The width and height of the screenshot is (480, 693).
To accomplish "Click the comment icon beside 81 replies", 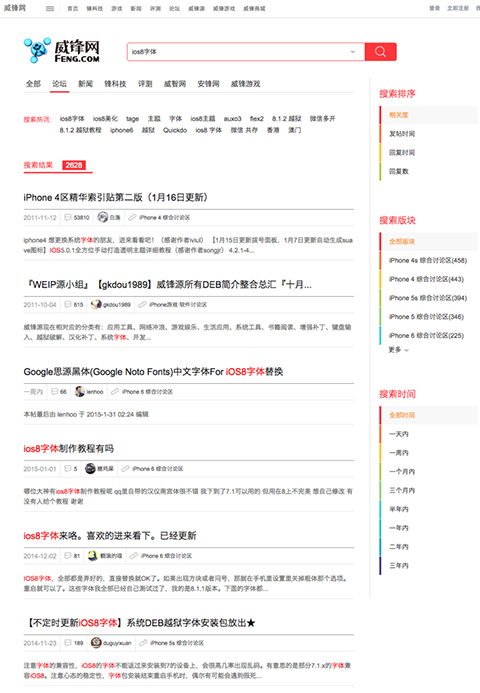I will 68,556.
